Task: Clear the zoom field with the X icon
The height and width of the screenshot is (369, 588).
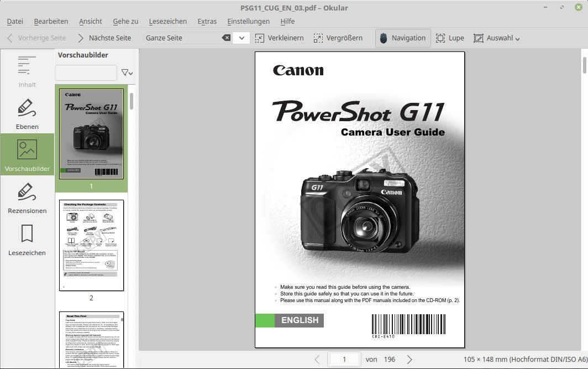Action: (226, 38)
